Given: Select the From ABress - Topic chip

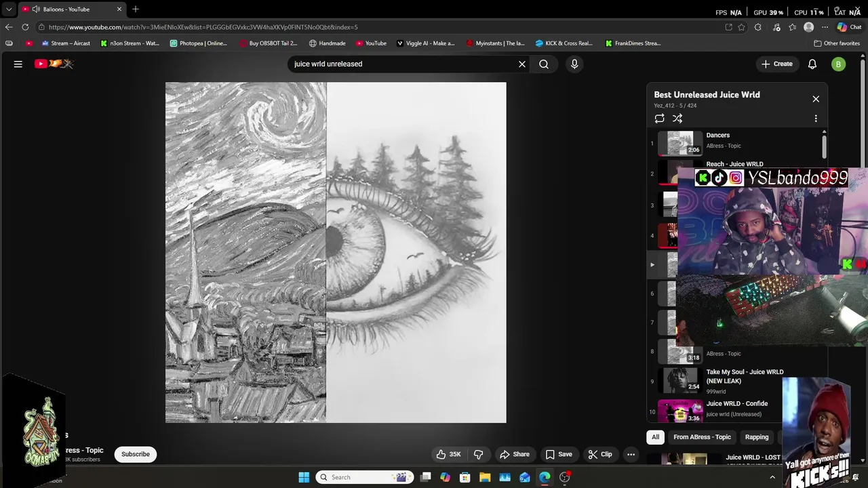Looking at the screenshot, I should (702, 437).
